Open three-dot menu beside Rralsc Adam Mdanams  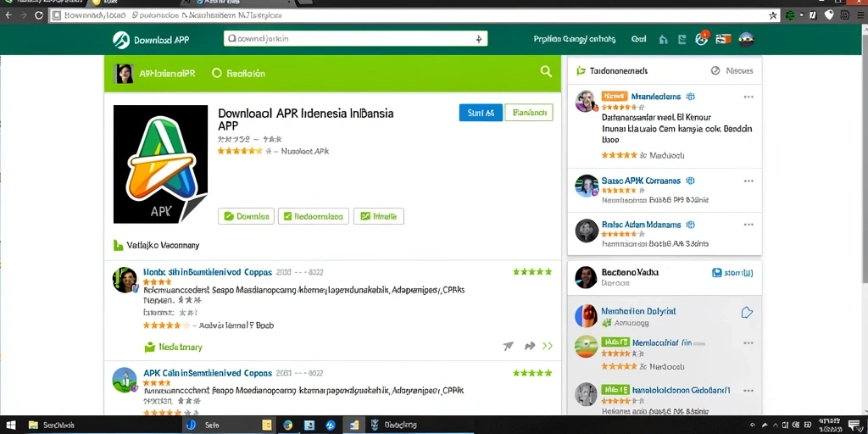pos(748,225)
